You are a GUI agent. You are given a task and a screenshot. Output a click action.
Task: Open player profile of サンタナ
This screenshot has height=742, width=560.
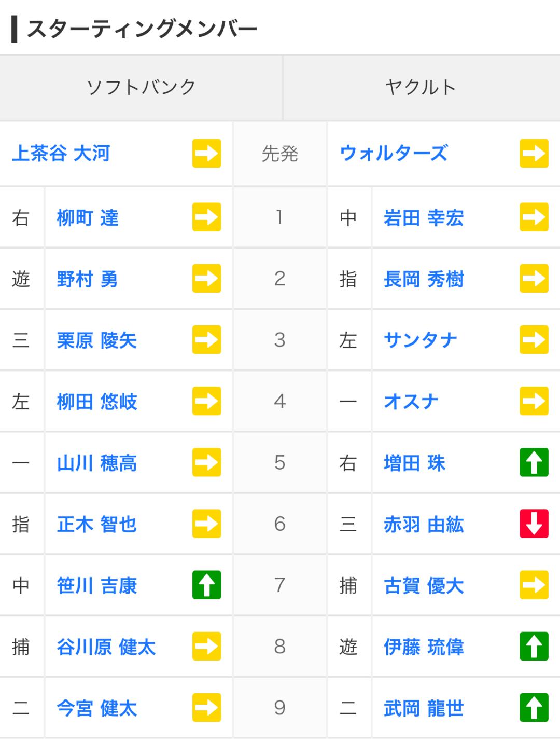coord(421,340)
